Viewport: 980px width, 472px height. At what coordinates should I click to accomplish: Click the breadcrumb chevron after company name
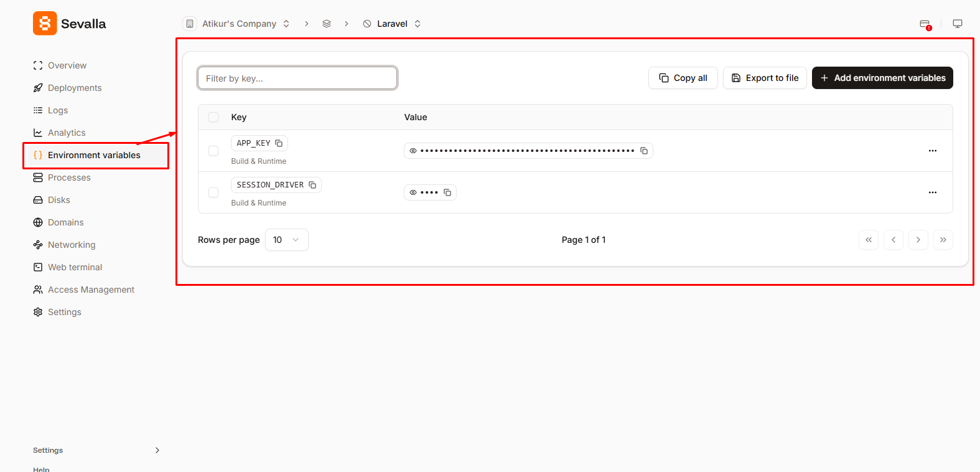(307, 24)
